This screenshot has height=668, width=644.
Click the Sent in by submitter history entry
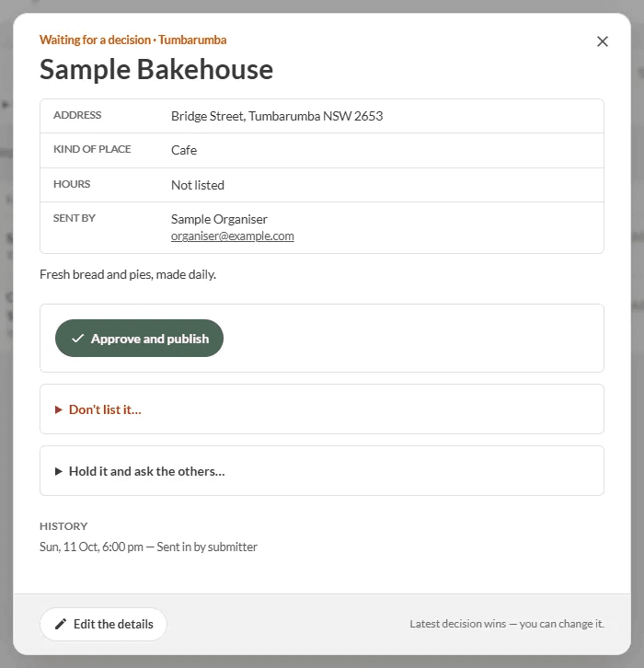148,547
